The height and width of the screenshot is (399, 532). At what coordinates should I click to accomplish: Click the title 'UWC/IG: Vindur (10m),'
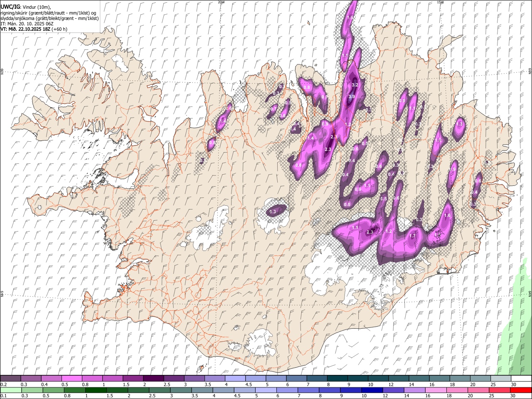click(25, 7)
